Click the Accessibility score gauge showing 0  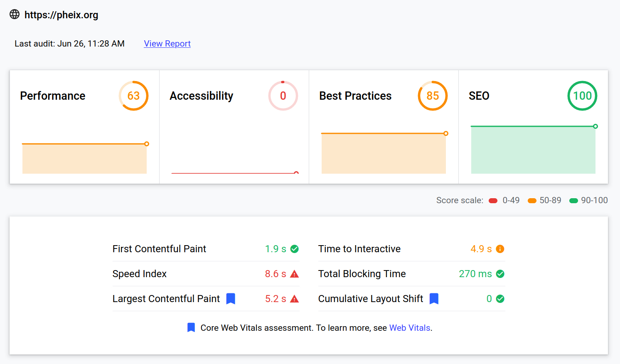283,96
